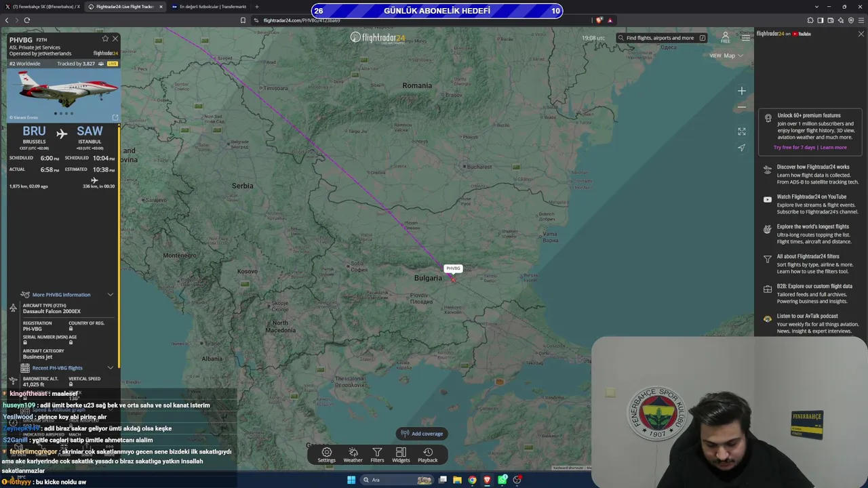The width and height of the screenshot is (868, 488).
Task: Zoom out of the map
Action: pyautogui.click(x=742, y=107)
